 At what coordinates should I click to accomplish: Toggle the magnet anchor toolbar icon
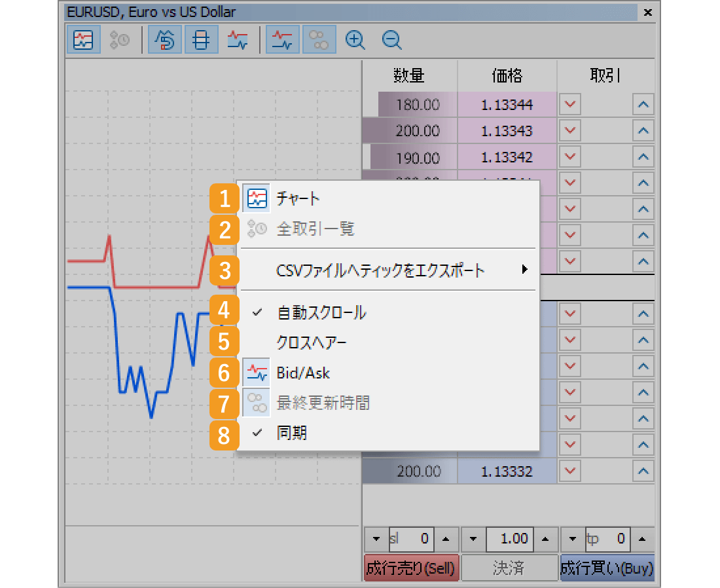click(165, 40)
